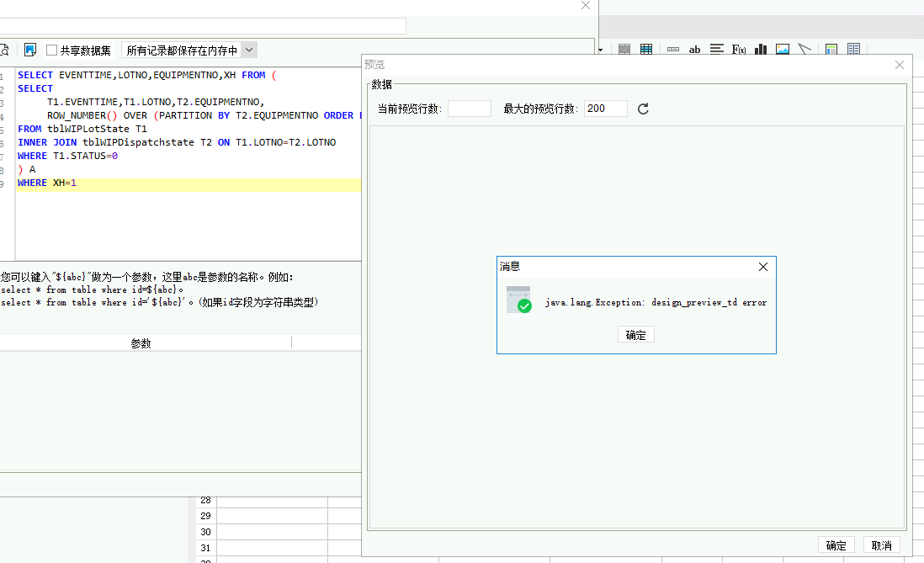Click the green-header template layout icon
The image size is (924, 563).
coord(831,50)
